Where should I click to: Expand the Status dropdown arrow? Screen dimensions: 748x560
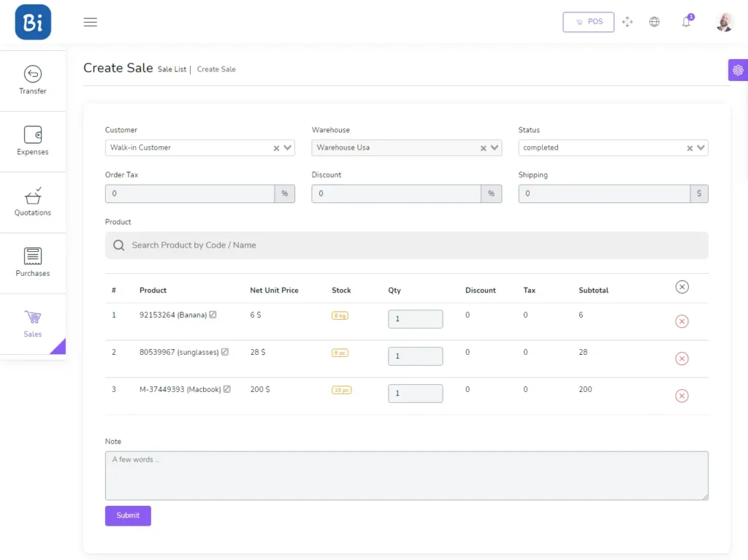coord(701,148)
